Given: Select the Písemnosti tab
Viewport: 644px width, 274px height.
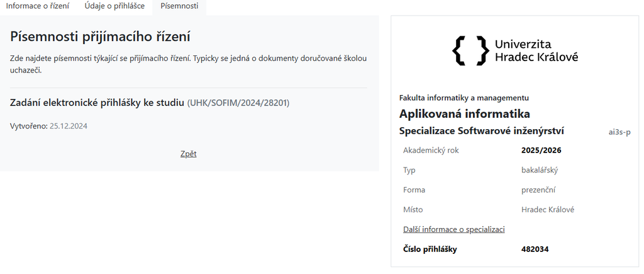Looking at the screenshot, I should (x=179, y=6).
